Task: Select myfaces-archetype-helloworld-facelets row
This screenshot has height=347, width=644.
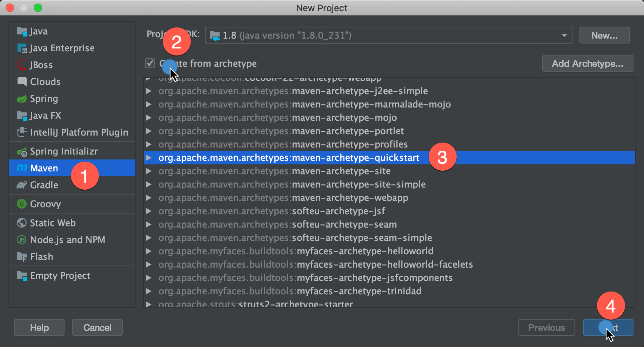Action: pos(389,264)
